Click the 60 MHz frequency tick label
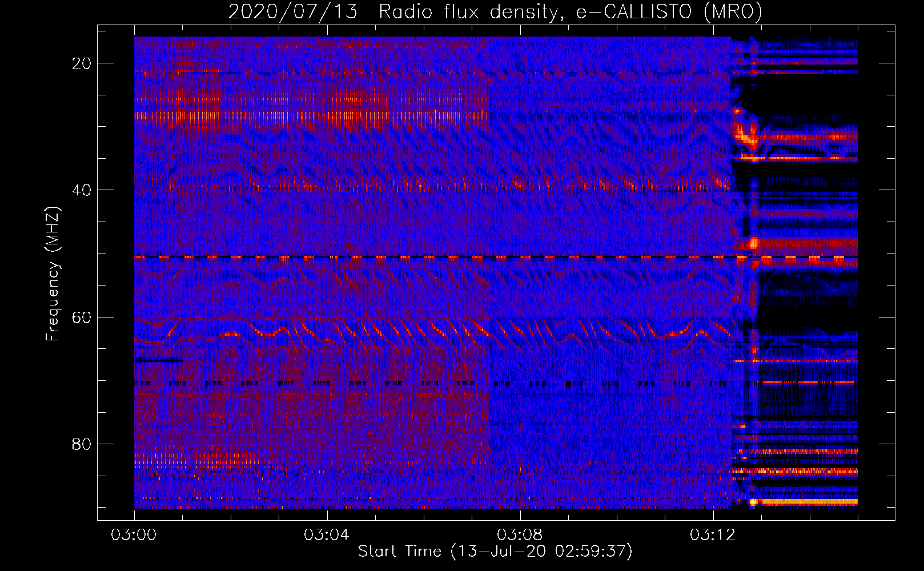The width and height of the screenshot is (924, 571). point(82,317)
